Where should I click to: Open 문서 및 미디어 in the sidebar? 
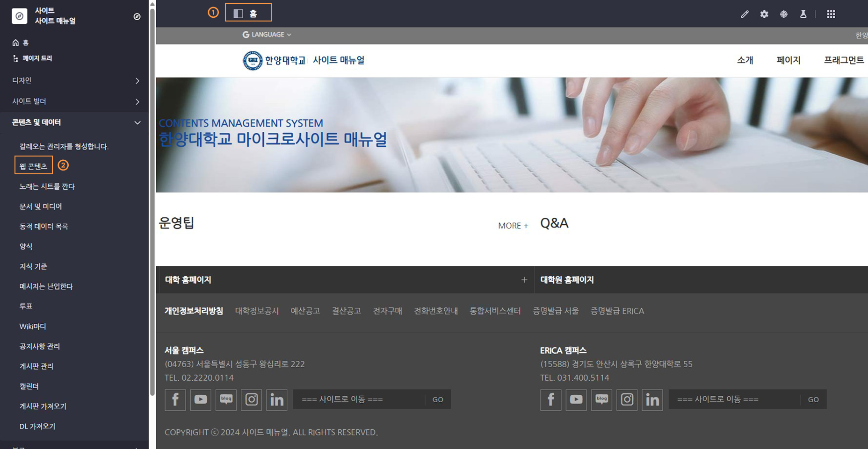coord(41,206)
